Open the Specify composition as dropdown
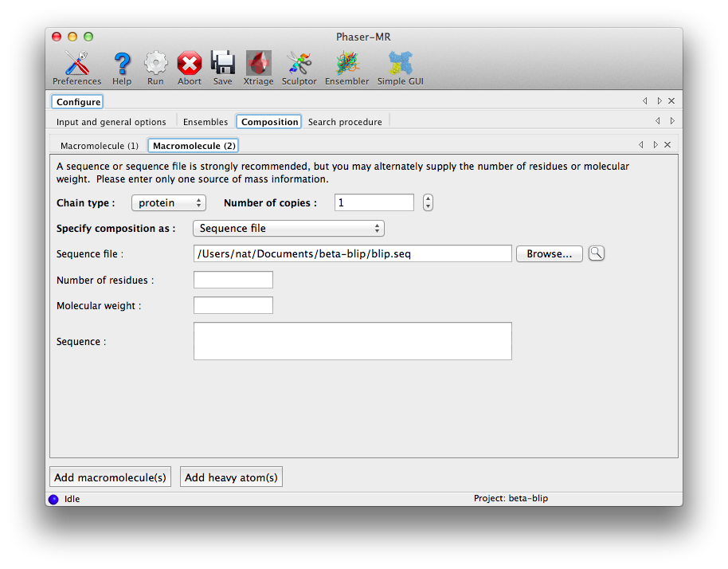Screen dimensions: 728x569 point(288,228)
